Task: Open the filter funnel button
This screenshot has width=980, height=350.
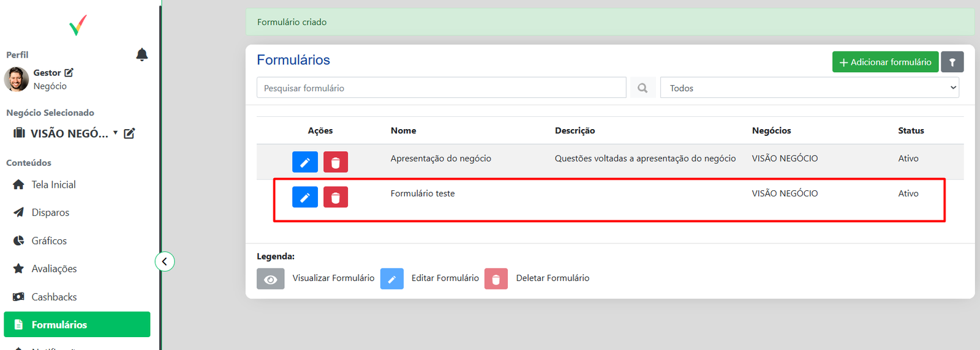Action: point(952,62)
